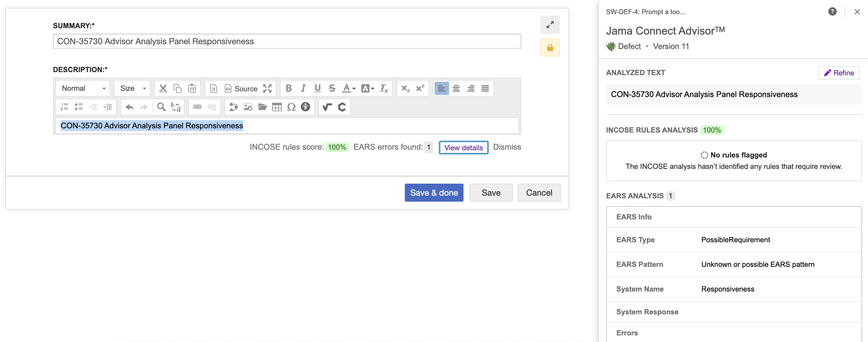
Task: Click the find magnifier icon in toolbar
Action: point(161,107)
